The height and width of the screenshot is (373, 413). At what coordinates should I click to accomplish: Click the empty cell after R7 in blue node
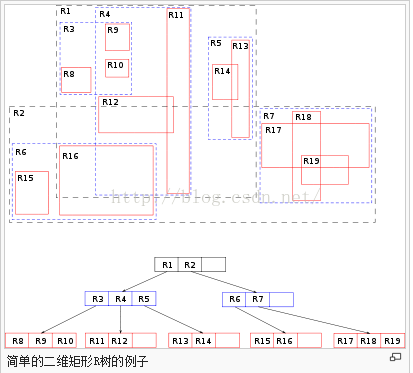(282, 299)
